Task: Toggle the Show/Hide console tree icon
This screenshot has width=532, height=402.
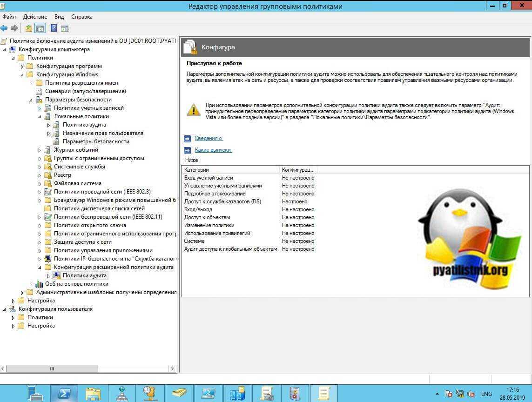Action: pyautogui.click(x=40, y=28)
